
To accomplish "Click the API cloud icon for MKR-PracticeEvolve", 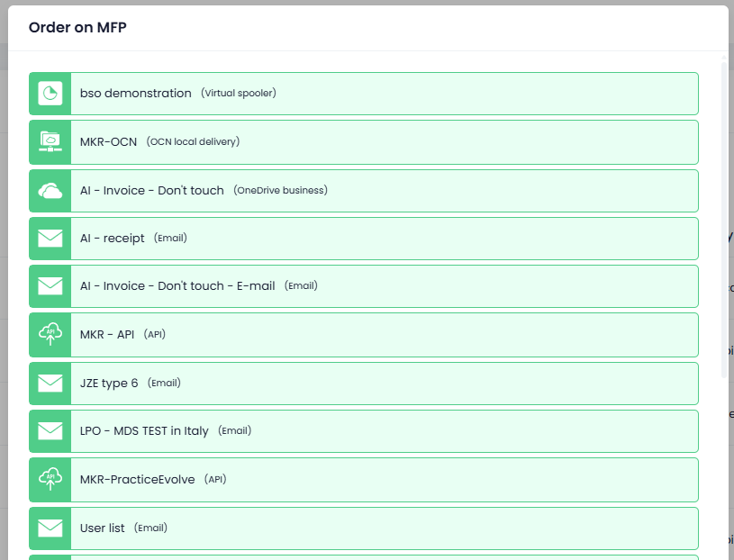I will (50, 480).
